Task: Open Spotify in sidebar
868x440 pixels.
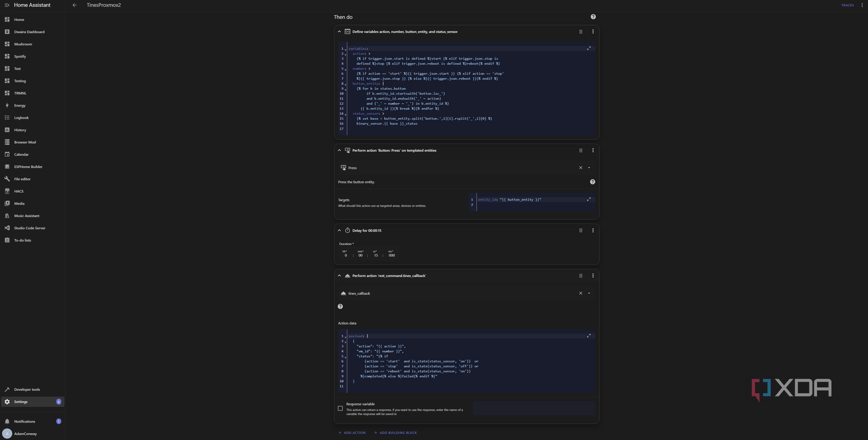Action: [x=32, y=56]
